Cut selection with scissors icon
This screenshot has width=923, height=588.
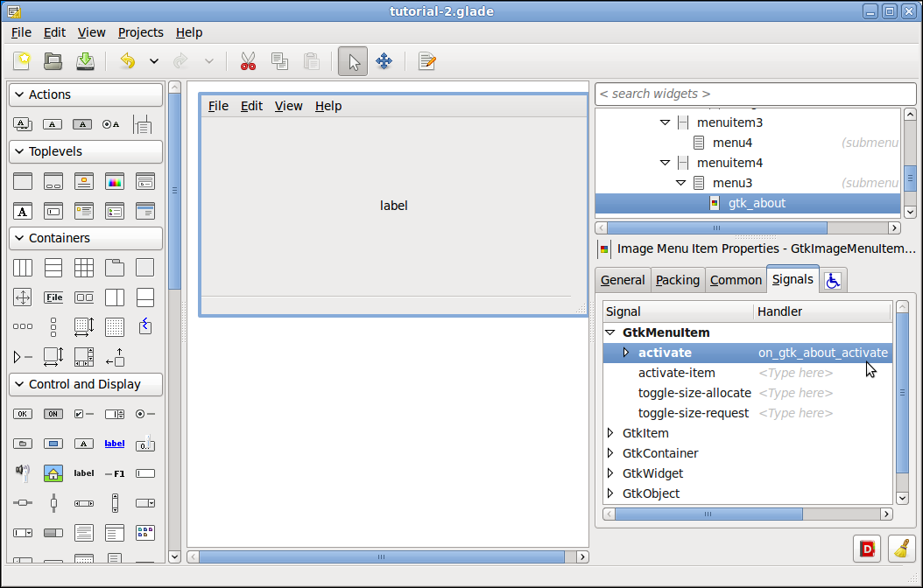[248, 60]
